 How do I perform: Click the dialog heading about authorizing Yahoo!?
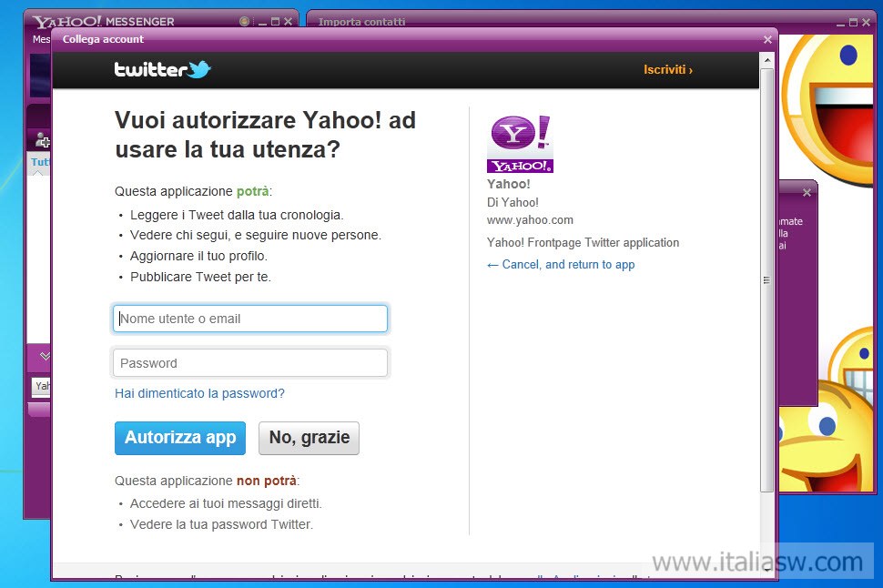pos(265,135)
